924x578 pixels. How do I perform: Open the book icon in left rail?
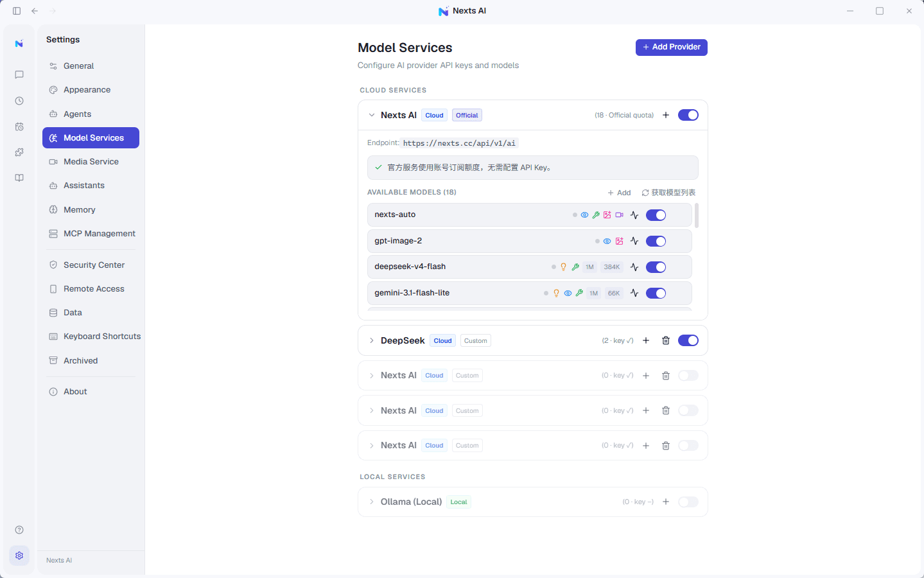point(19,178)
